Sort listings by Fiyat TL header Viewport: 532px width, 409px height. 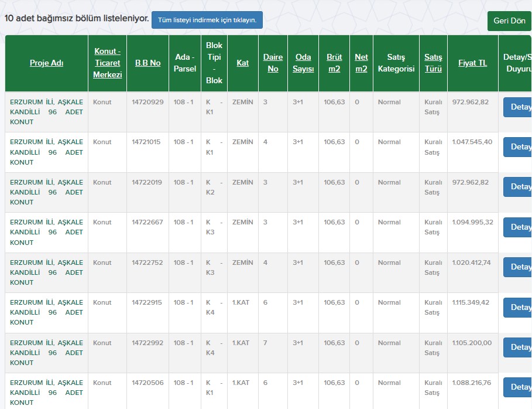tap(472, 63)
